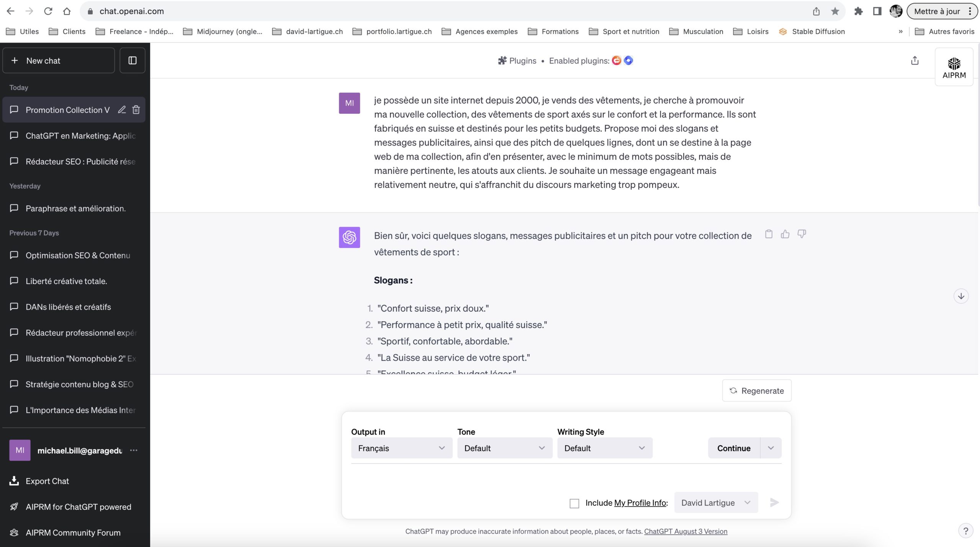
Task: Hide sidebar with the panel toggle icon
Action: pos(132,60)
